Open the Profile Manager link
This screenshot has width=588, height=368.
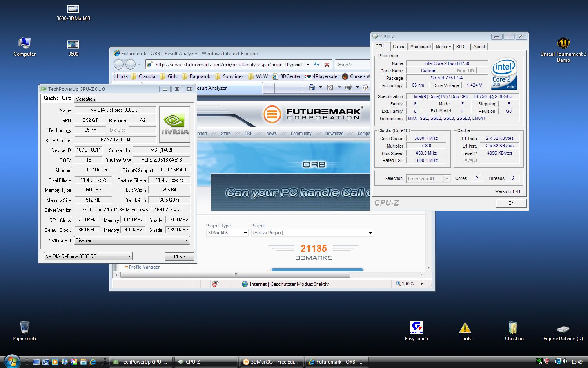coord(144,267)
